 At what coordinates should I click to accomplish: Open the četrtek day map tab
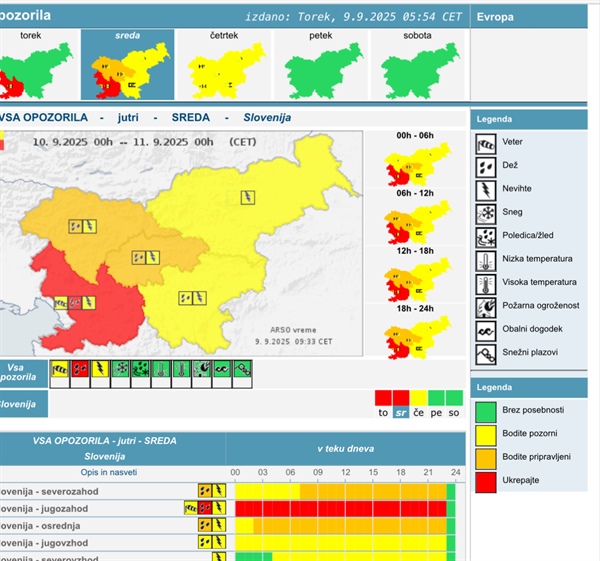[x=224, y=64]
